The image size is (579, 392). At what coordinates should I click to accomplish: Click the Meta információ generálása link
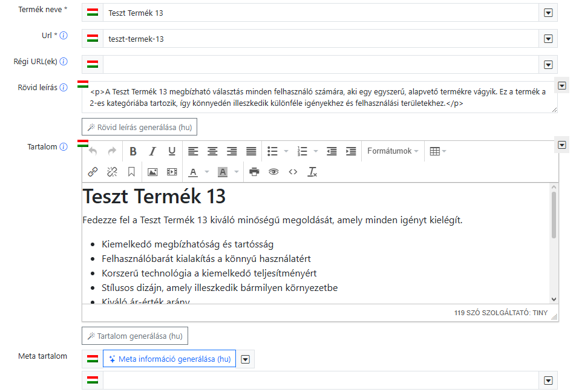[x=169, y=359]
